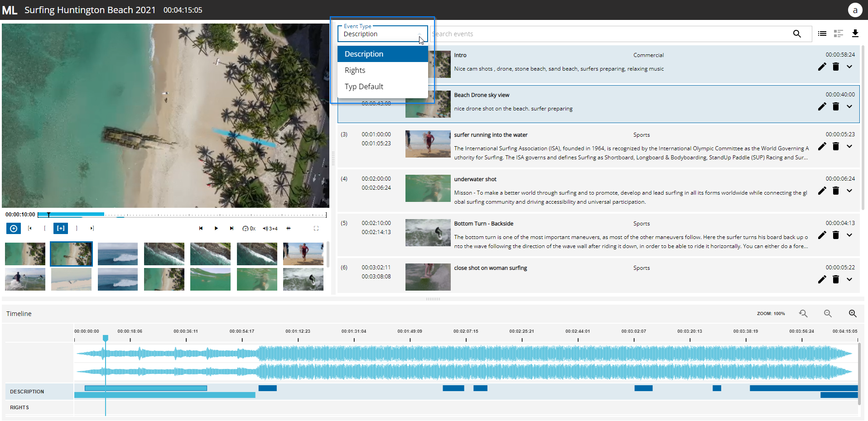Delete the Beach Drone sky view event
This screenshot has height=421, width=868.
pos(836,107)
